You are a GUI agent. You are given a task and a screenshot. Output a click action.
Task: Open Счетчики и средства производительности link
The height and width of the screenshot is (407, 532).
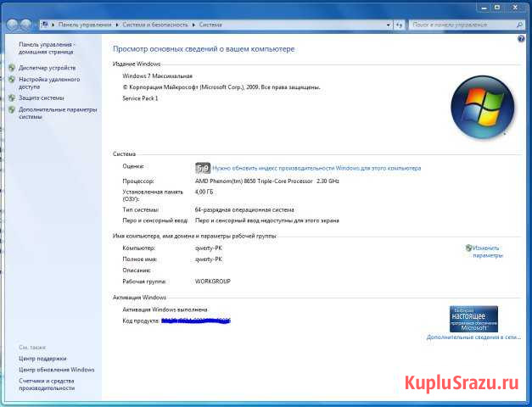[x=47, y=384]
